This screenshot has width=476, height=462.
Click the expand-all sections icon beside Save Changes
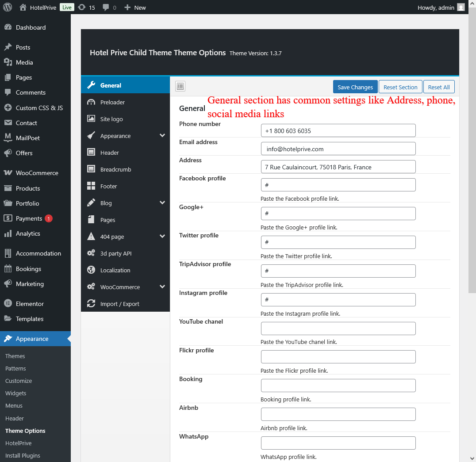[x=180, y=86]
